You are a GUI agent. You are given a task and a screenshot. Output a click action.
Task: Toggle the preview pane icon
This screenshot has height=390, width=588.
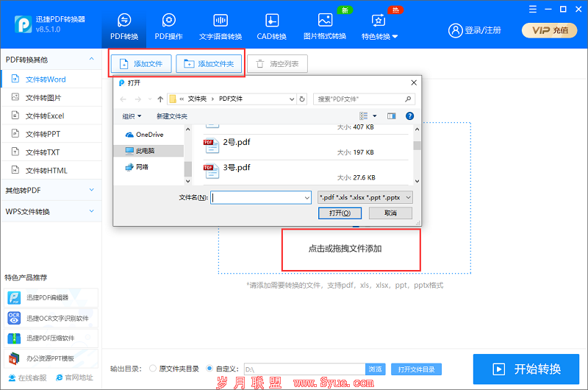point(392,116)
